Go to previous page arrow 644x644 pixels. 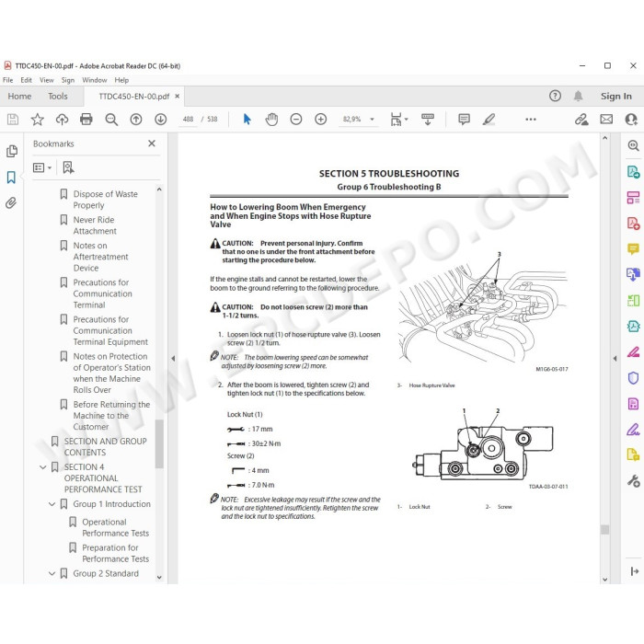(x=136, y=120)
